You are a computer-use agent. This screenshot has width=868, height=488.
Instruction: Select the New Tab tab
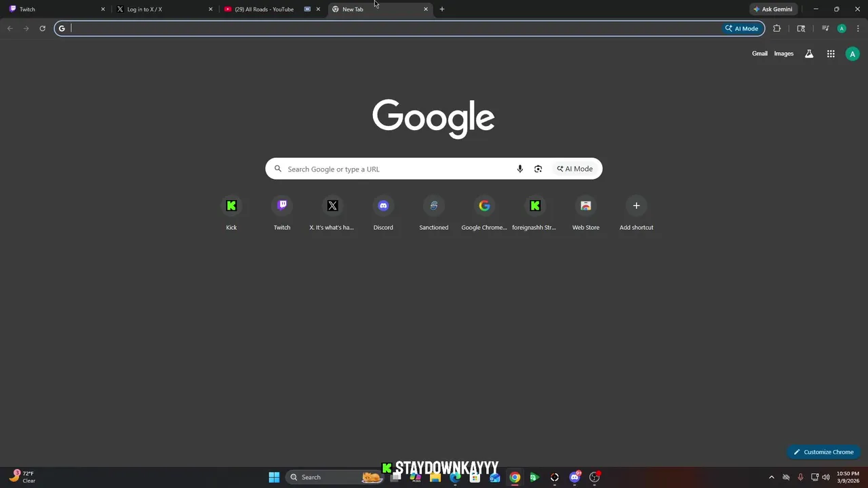[x=380, y=9]
